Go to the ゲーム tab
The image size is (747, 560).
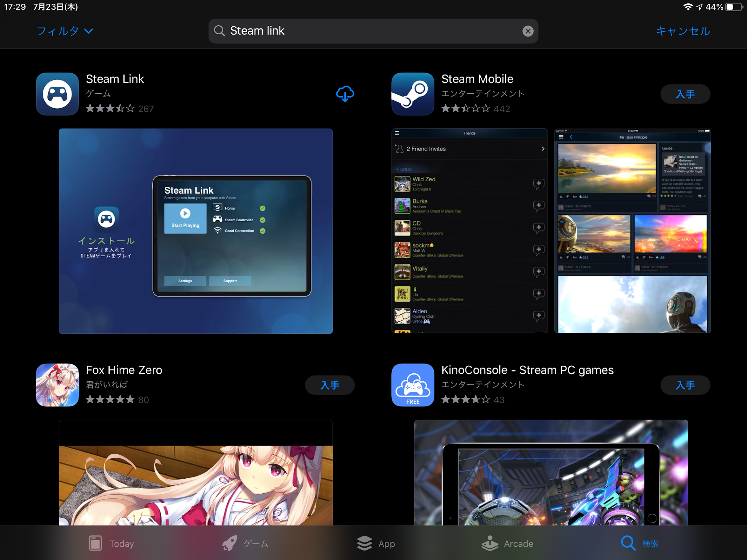click(x=245, y=544)
